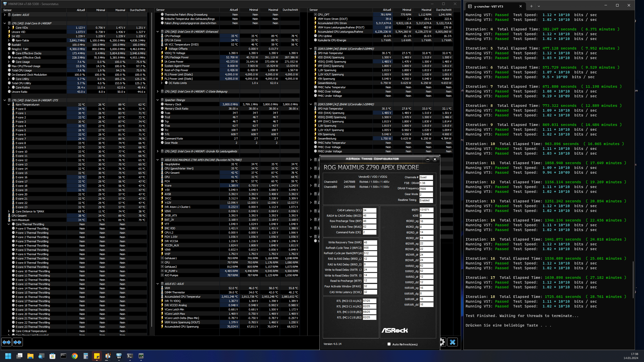
Task: Open Google Chrome from the taskbar
Action: [74, 356]
